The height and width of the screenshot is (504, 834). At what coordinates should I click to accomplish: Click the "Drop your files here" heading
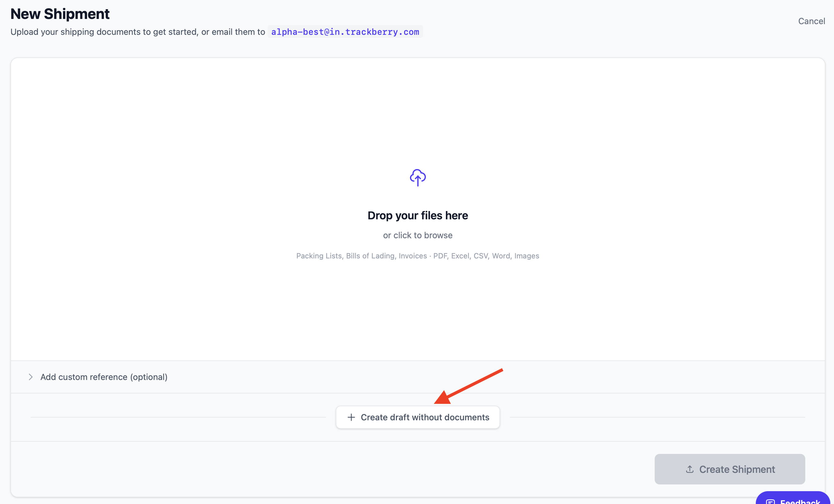(418, 216)
